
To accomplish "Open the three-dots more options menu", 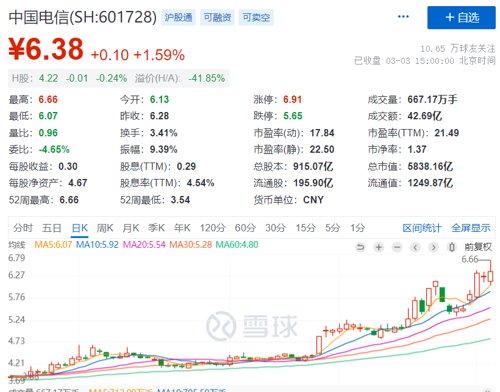I will coord(403,17).
